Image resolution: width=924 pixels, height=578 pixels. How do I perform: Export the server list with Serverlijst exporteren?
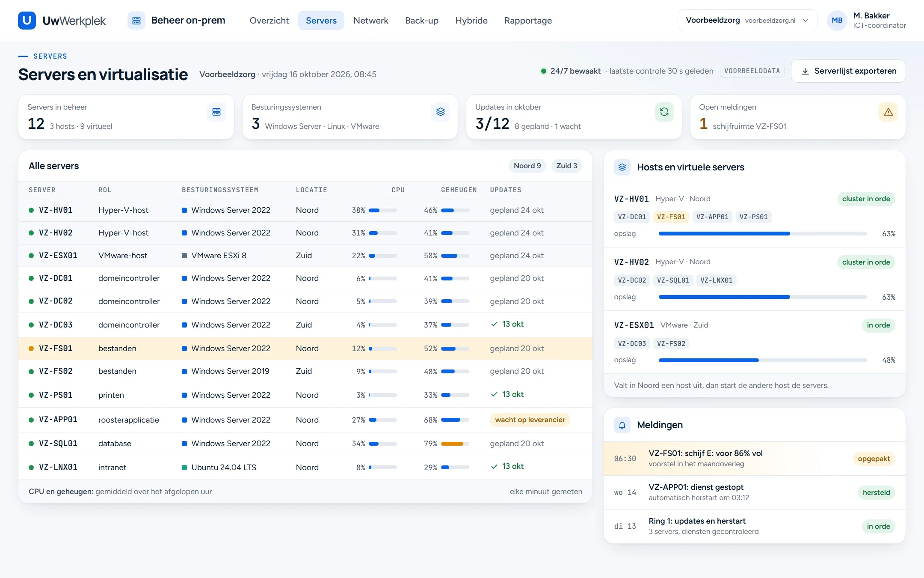click(848, 71)
